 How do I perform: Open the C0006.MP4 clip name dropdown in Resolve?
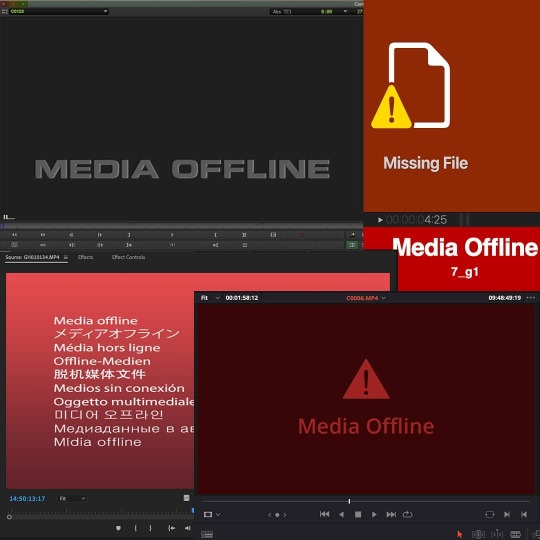366,298
